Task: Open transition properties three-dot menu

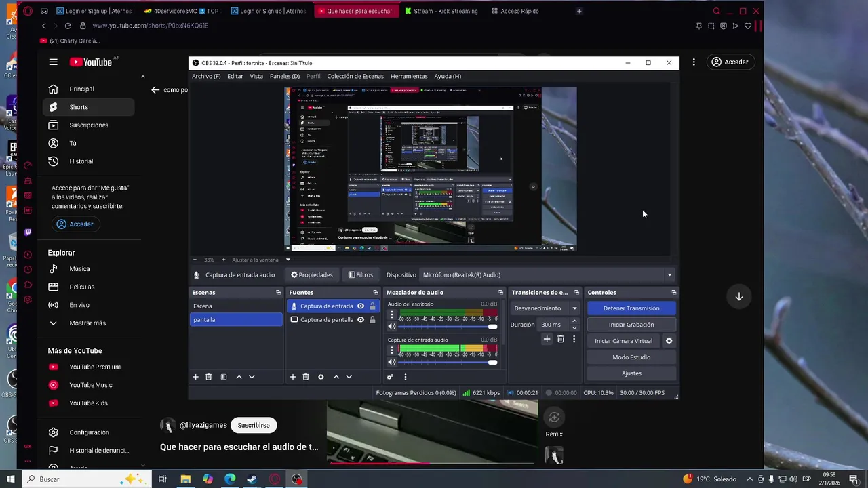Action: pyautogui.click(x=574, y=339)
